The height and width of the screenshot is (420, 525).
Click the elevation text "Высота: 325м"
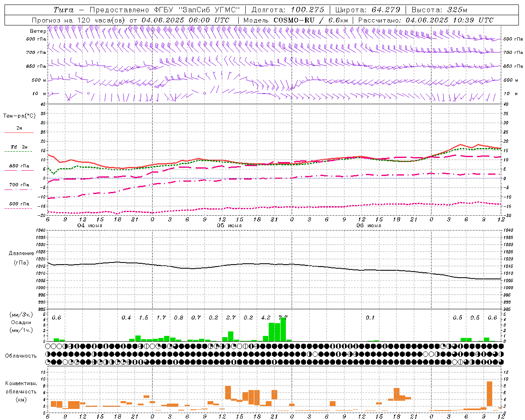pyautogui.click(x=439, y=10)
